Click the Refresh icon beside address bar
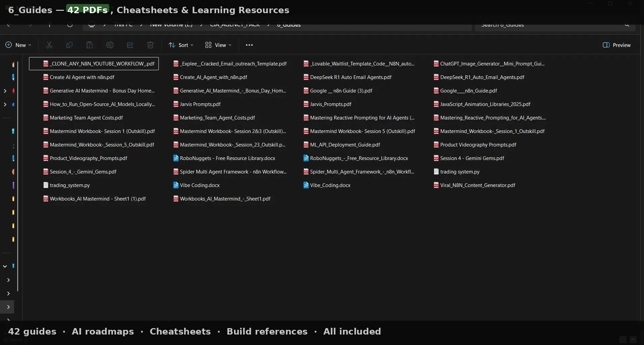The height and width of the screenshot is (345, 644). click(70, 24)
